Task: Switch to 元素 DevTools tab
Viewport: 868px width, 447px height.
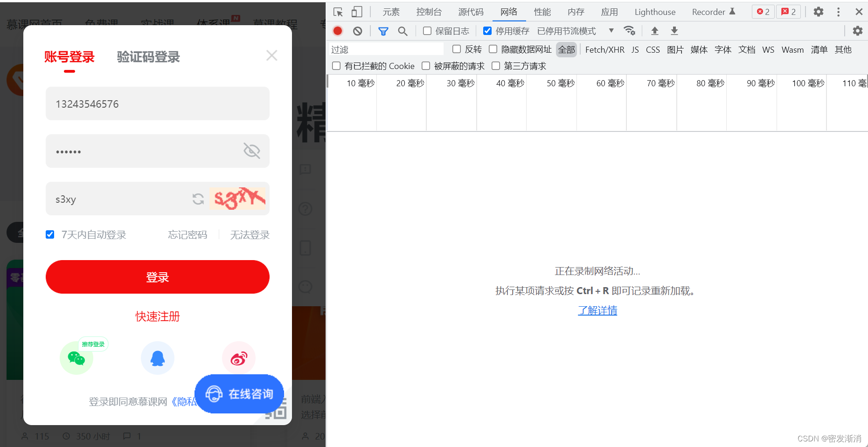Action: [x=391, y=12]
